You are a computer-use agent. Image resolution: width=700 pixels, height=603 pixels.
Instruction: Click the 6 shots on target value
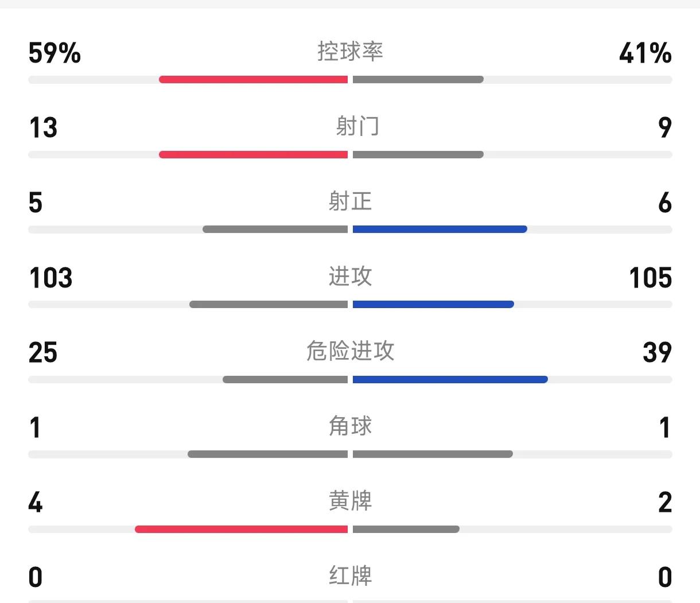coord(665,203)
